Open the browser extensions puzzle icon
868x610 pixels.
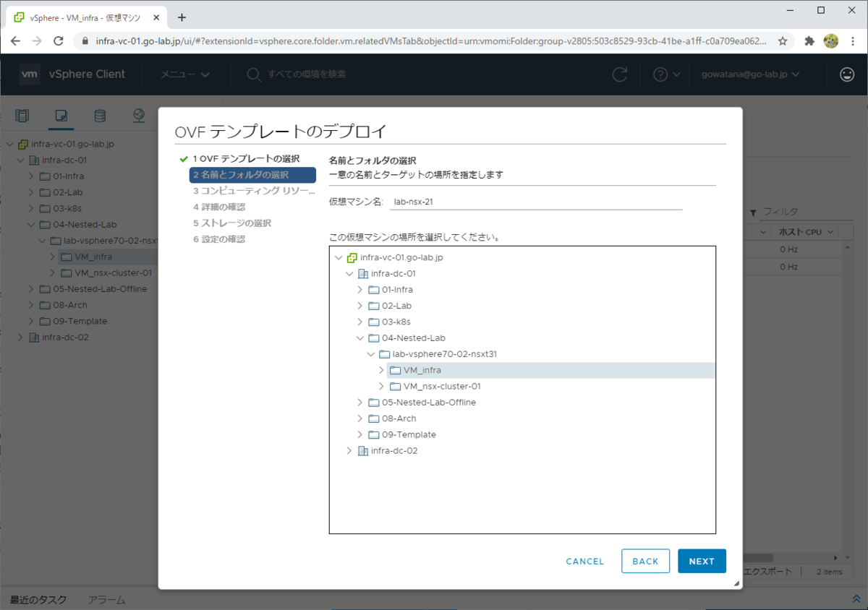[809, 41]
